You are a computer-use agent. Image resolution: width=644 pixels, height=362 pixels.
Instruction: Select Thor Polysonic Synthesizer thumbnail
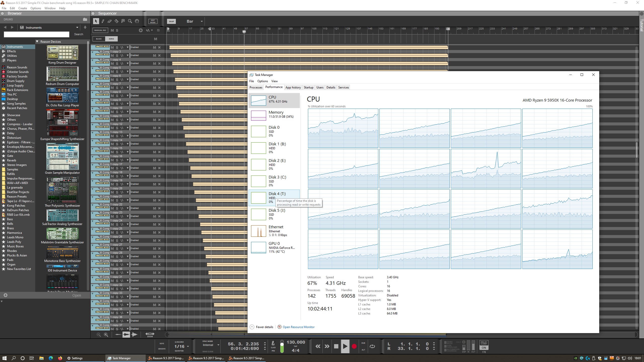point(62,190)
